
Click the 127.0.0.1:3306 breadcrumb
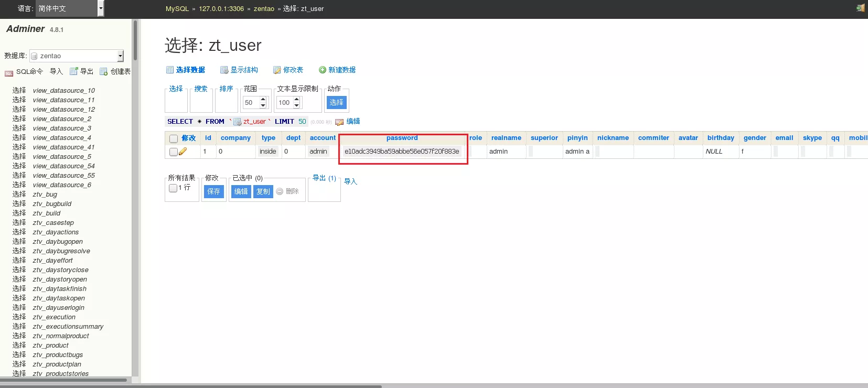(221, 9)
